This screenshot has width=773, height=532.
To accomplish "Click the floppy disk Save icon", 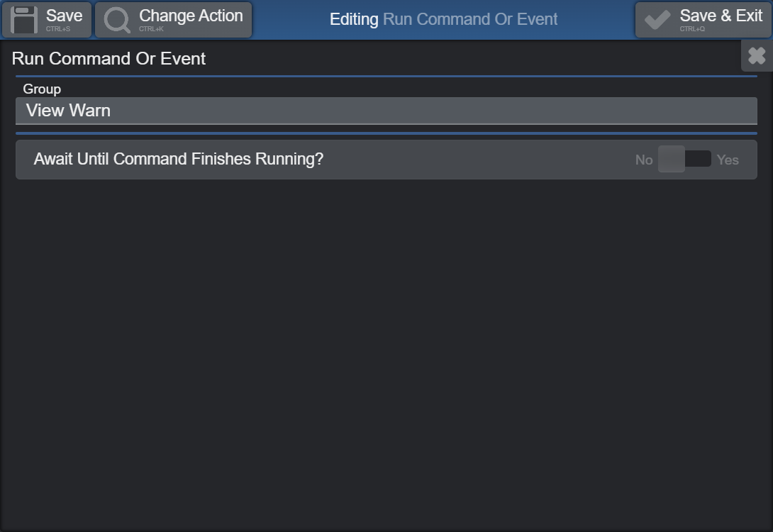I will click(x=23, y=20).
